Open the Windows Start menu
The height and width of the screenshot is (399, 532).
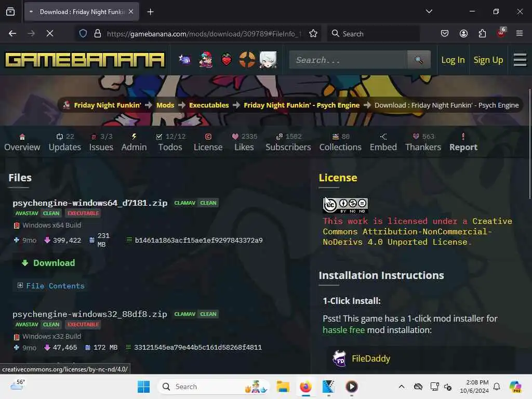click(143, 387)
